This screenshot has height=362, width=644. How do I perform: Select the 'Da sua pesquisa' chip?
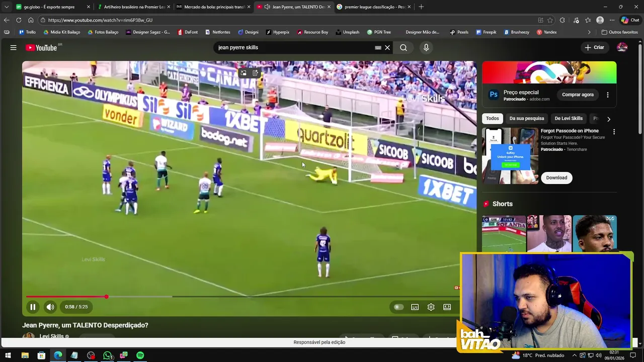coord(526,119)
